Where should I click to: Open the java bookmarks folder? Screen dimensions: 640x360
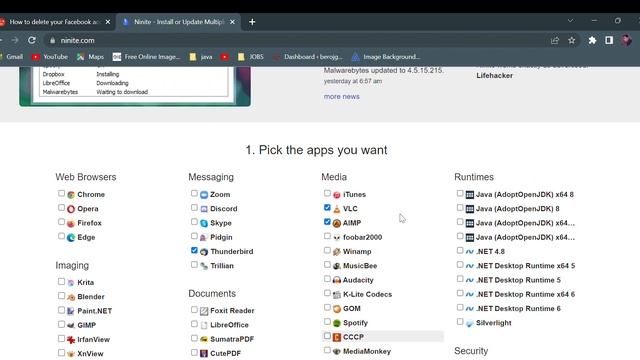(201, 57)
